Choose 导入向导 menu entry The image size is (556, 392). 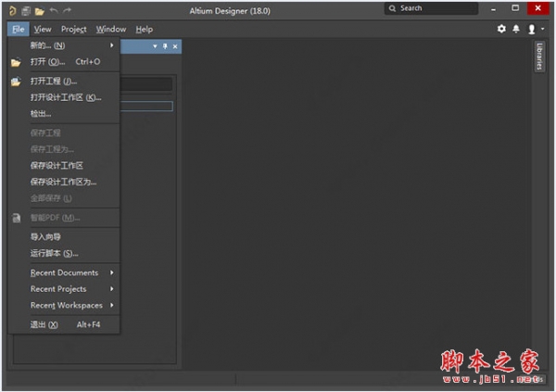[x=64, y=237]
